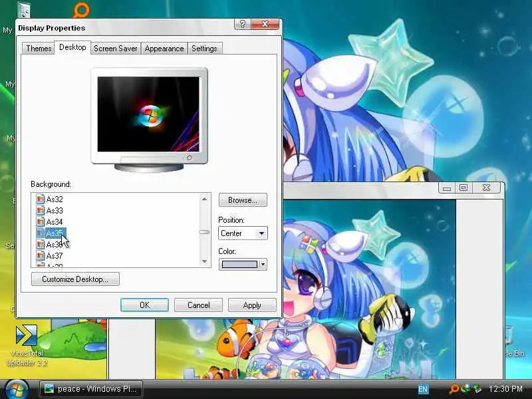
Task: Confirm with the OK button
Action: [144, 305]
